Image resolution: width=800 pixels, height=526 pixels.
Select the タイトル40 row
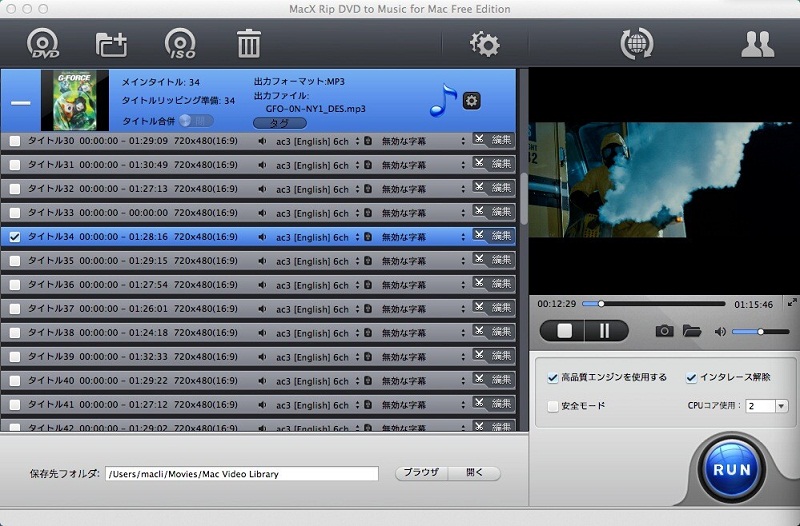pyautogui.click(x=258, y=381)
